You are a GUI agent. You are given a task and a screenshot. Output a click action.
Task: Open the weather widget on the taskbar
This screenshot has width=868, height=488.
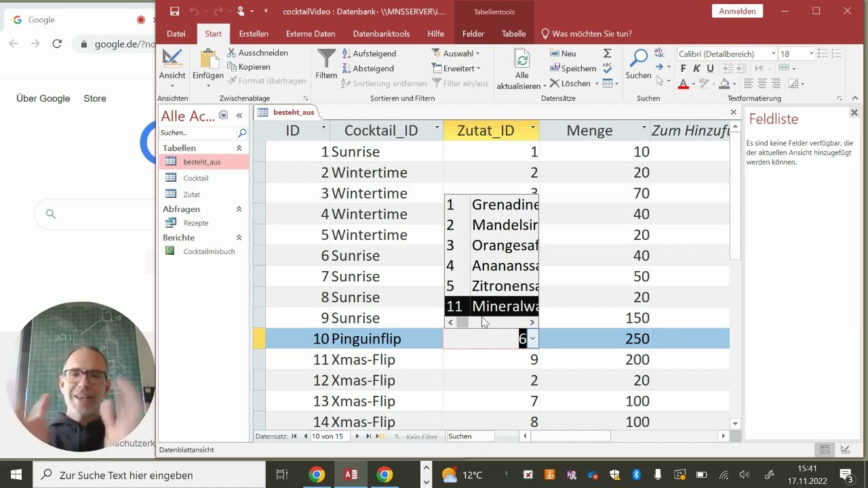pyautogui.click(x=462, y=475)
